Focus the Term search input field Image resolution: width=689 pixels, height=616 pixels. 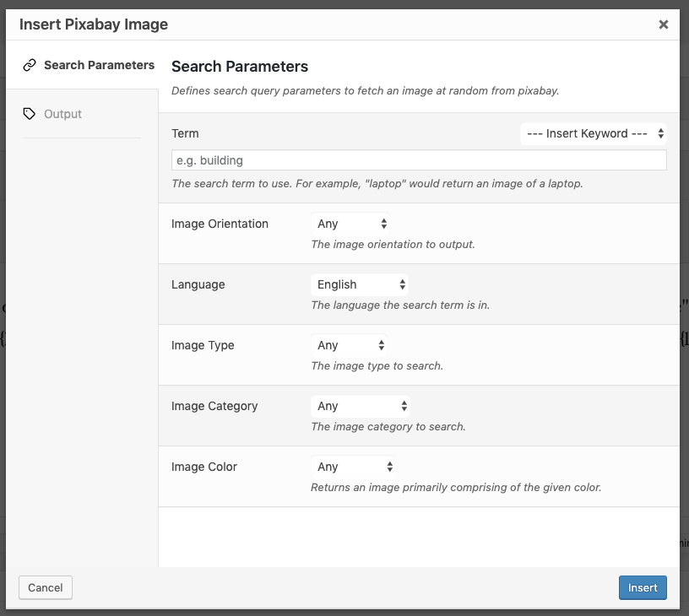point(419,160)
